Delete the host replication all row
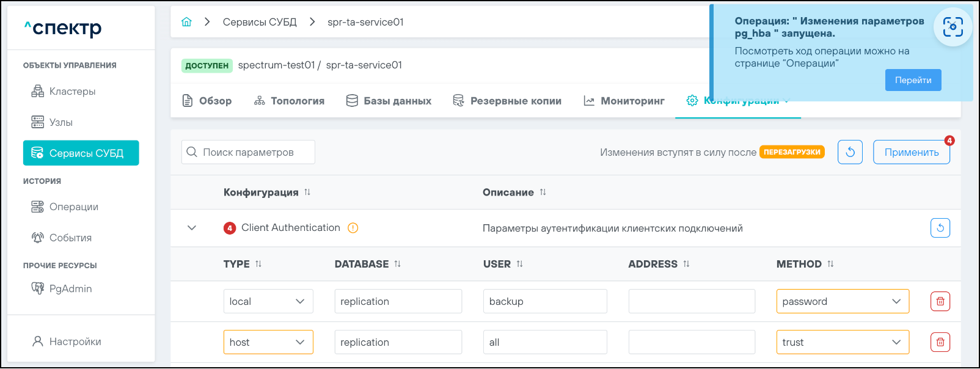The height and width of the screenshot is (369, 980). pyautogui.click(x=940, y=342)
